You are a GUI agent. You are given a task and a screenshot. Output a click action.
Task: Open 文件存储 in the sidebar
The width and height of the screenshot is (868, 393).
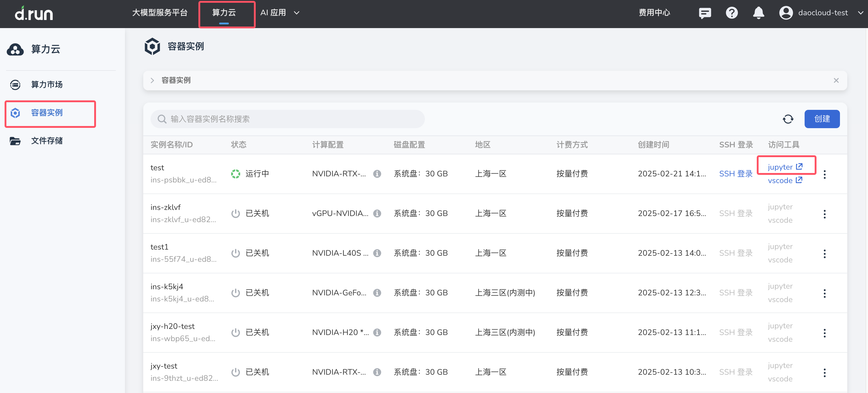tap(47, 141)
